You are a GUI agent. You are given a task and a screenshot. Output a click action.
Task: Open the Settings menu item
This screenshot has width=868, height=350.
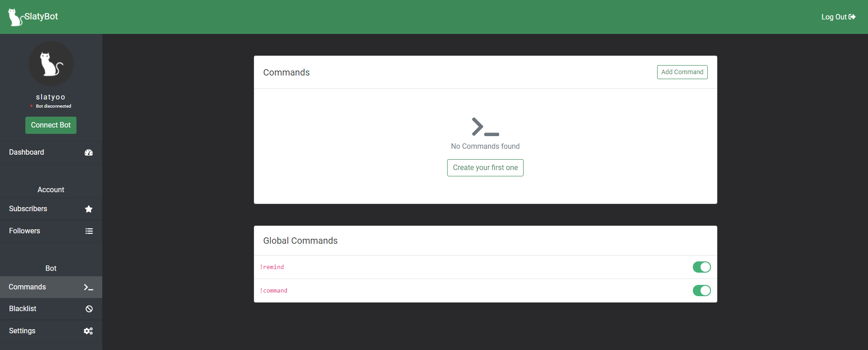(51, 331)
